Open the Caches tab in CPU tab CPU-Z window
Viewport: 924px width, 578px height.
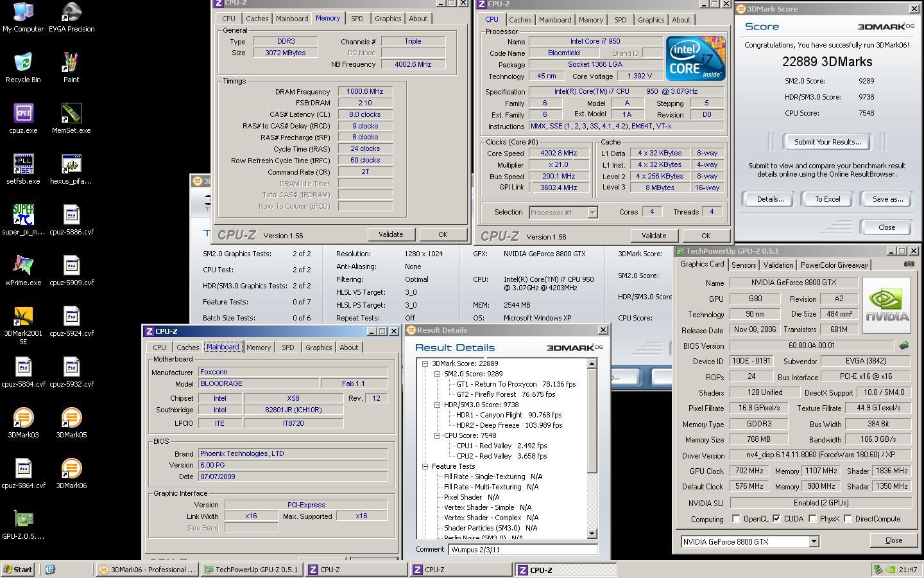pos(520,20)
